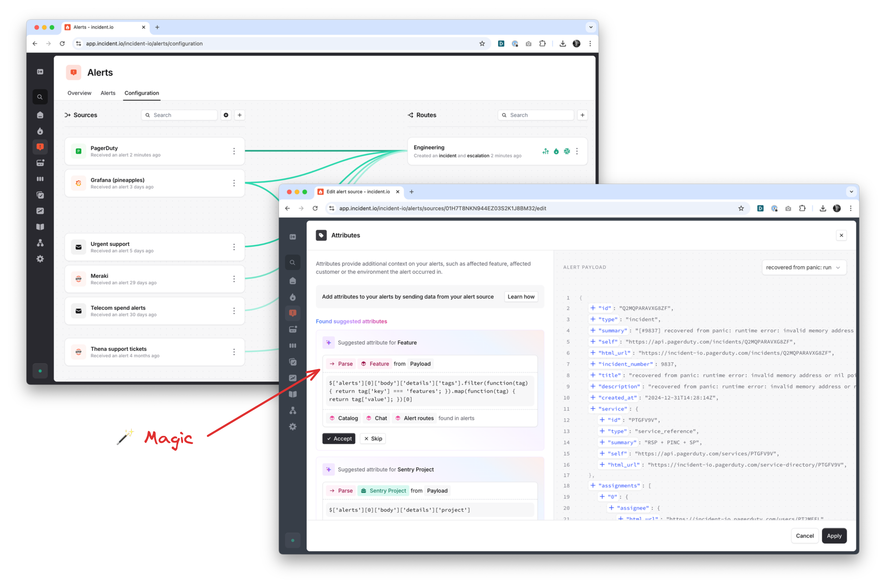Accept the suggested Feature attribute
Image resolution: width=886 pixels, height=588 pixels.
tap(339, 438)
